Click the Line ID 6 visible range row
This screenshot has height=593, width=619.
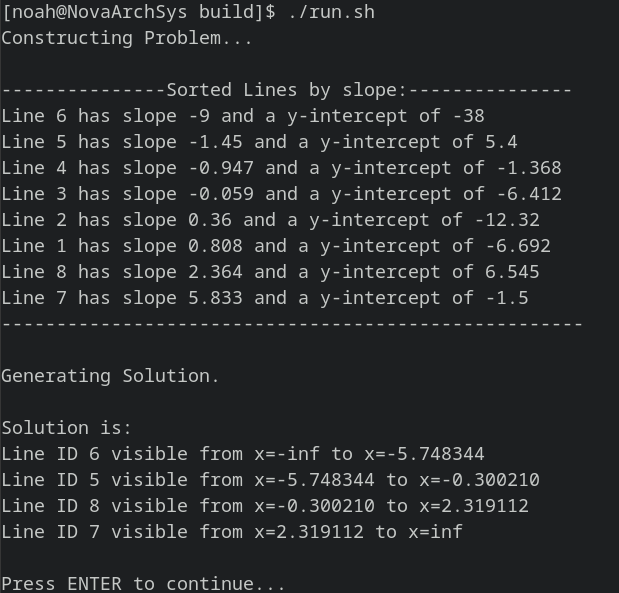(x=243, y=454)
